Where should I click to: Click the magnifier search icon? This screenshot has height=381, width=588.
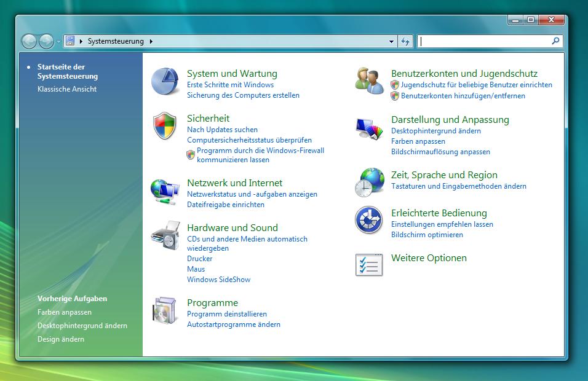tap(555, 41)
